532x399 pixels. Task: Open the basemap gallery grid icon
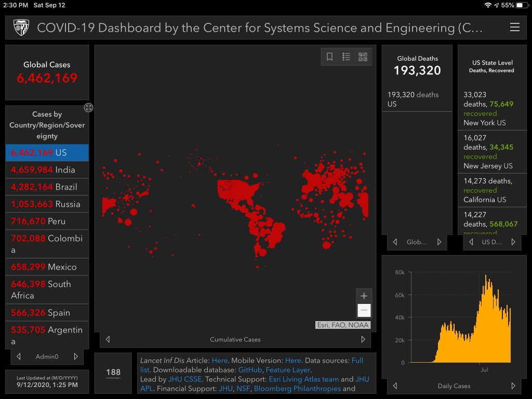363,57
